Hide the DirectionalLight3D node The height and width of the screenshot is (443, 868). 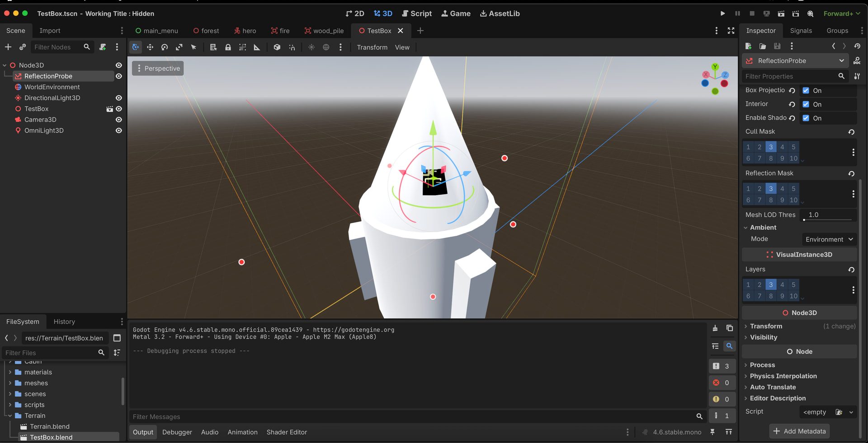118,98
